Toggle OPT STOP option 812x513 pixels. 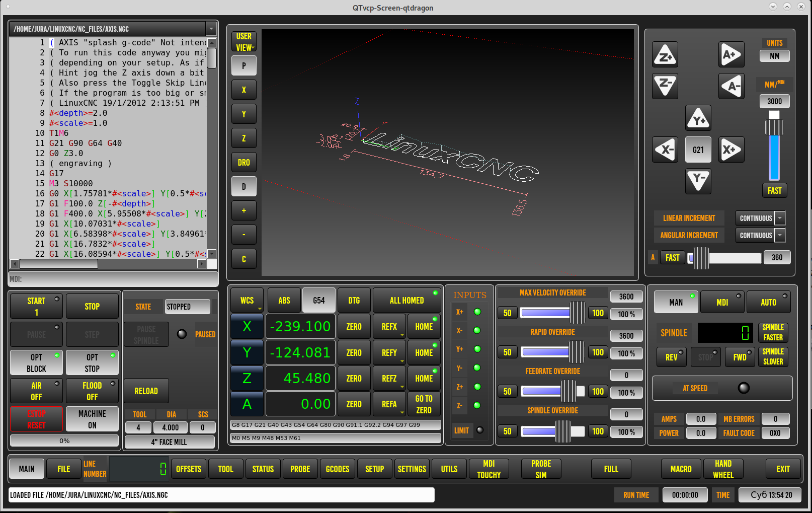coord(92,362)
